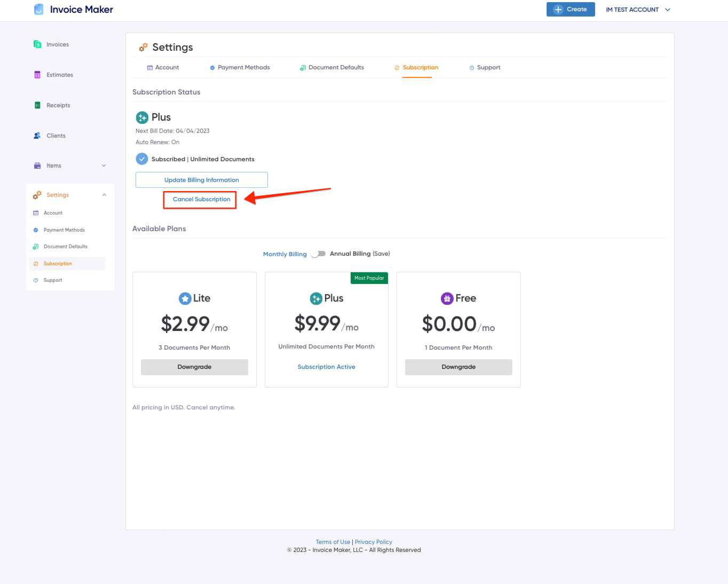This screenshot has width=728, height=584.
Task: Select the Subscription tab
Action: click(416, 68)
